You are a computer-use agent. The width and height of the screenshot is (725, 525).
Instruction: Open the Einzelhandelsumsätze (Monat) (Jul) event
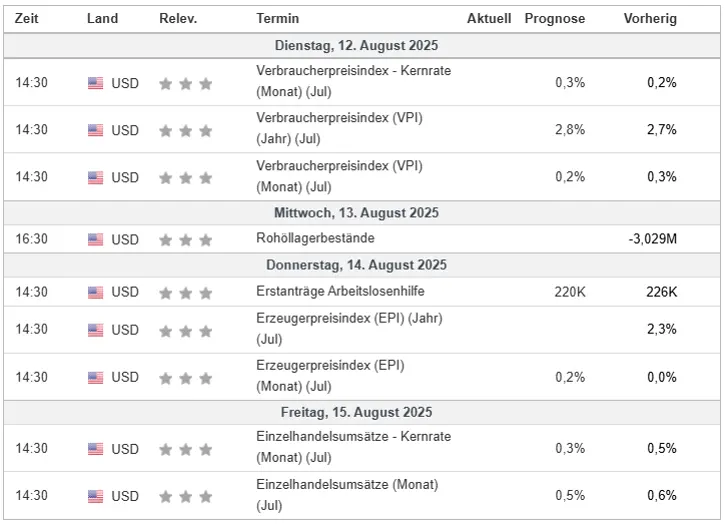point(347,495)
